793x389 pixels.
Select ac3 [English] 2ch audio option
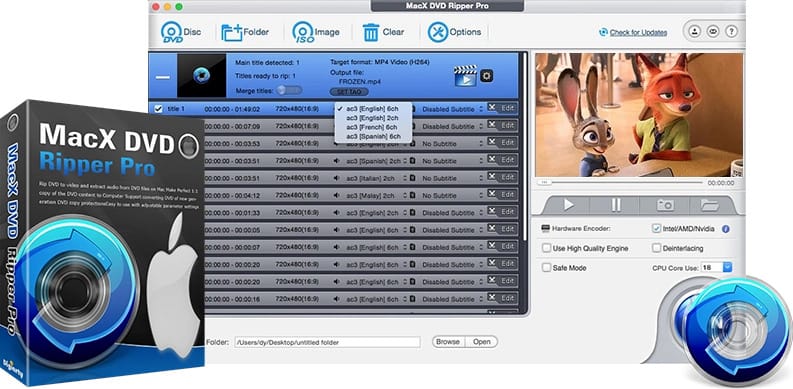pyautogui.click(x=373, y=118)
